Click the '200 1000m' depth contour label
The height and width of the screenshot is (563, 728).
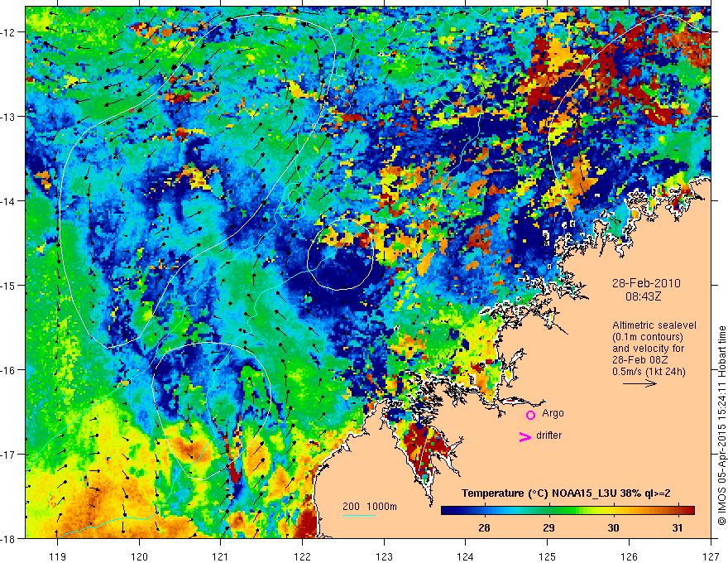coord(370,507)
